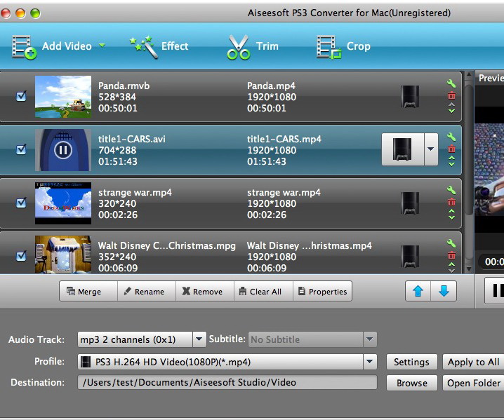Screen dimensions: 504x420
Task: Click the Destination path field
Action: (x=227, y=382)
